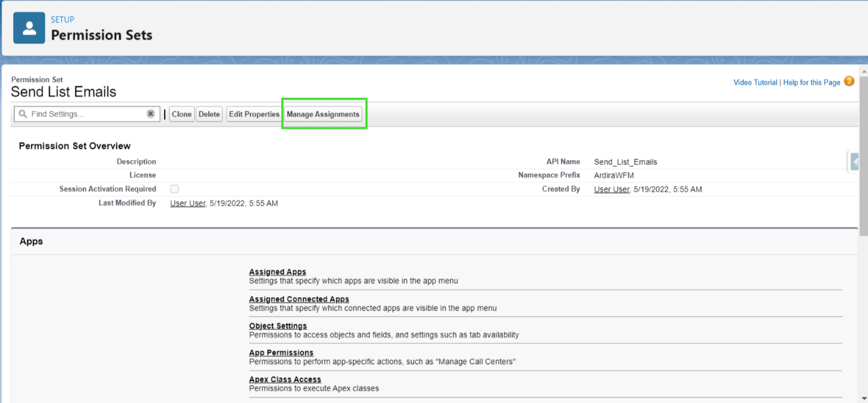This screenshot has width=868, height=403.
Task: Open Edit Properties for the permission set
Action: click(254, 113)
